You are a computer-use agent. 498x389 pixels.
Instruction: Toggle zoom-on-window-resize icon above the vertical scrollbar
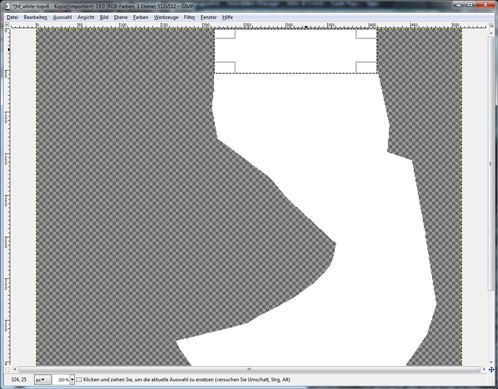491,25
